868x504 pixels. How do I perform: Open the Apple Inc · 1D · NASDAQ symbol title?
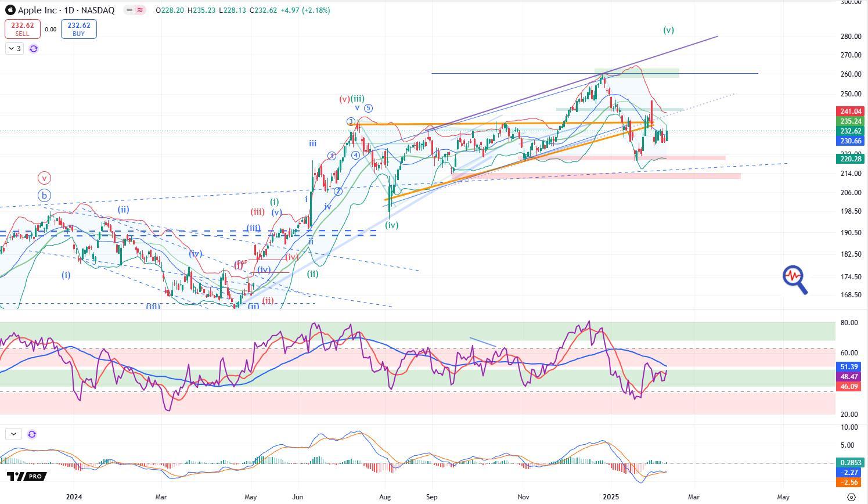point(66,10)
